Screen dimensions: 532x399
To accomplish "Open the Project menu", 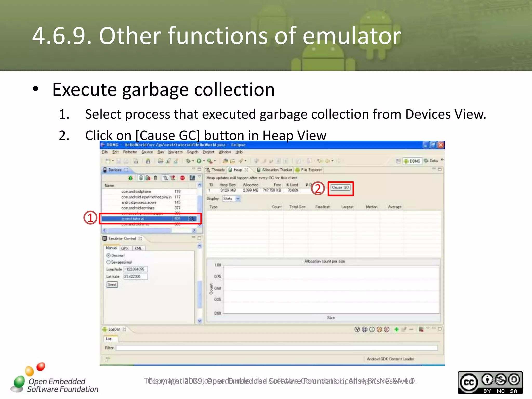I will [208, 152].
